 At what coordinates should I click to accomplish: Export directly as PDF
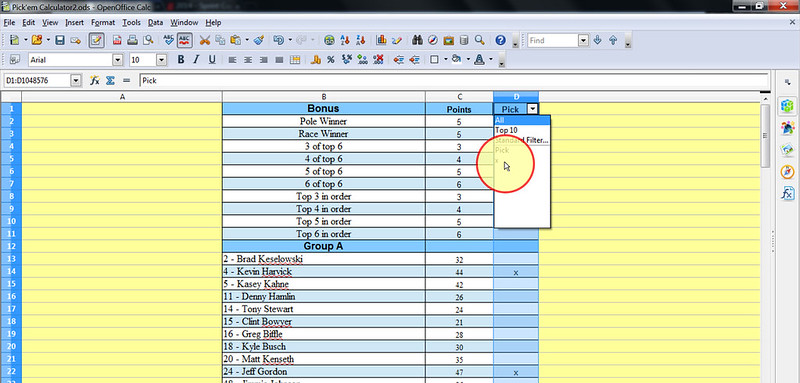tap(117, 40)
